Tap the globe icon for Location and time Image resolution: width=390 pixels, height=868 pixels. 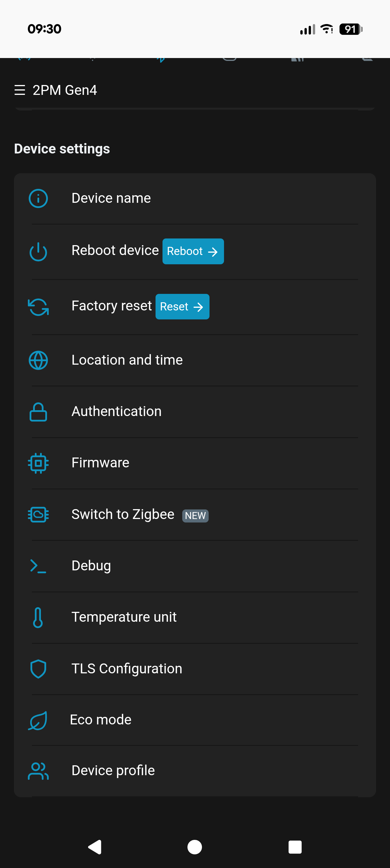point(38,360)
